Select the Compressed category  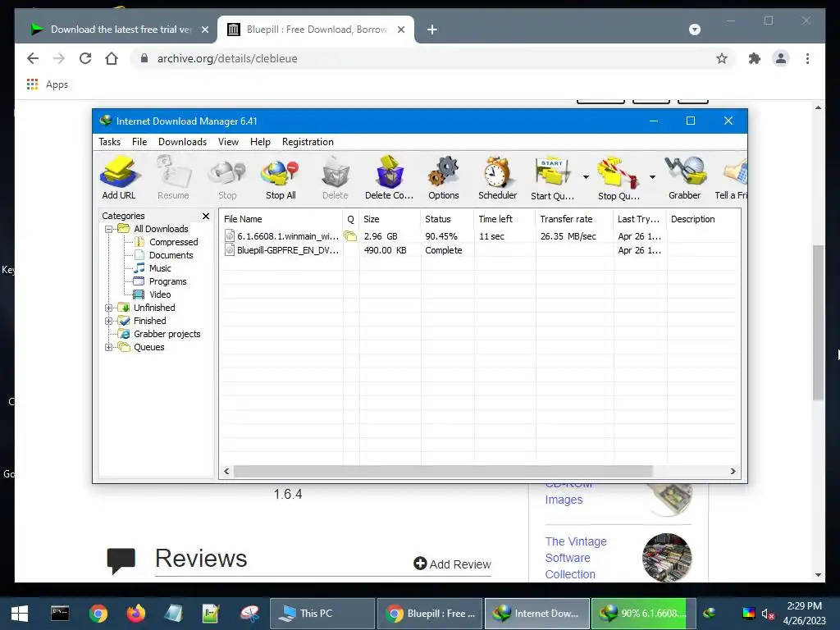(x=173, y=242)
